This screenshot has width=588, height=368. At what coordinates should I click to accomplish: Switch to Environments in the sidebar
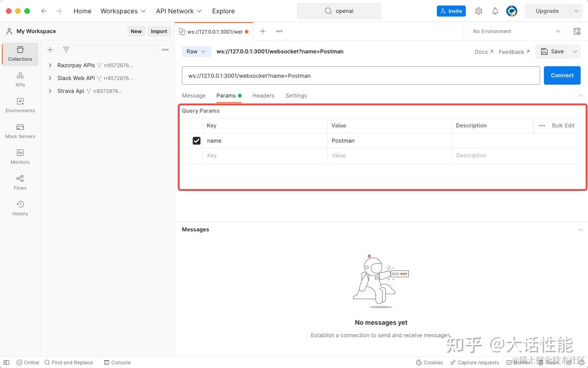[x=20, y=105]
